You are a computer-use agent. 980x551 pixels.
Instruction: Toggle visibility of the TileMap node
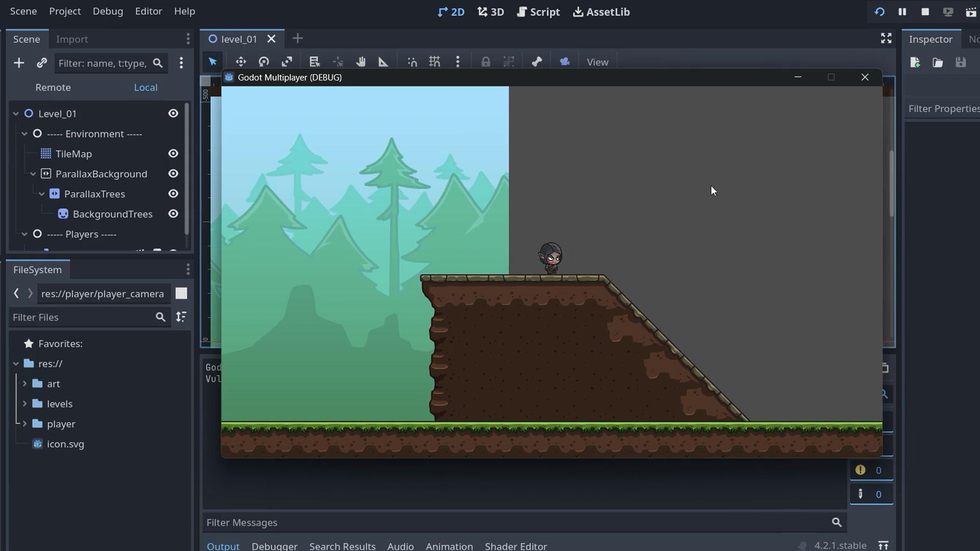pyautogui.click(x=173, y=154)
